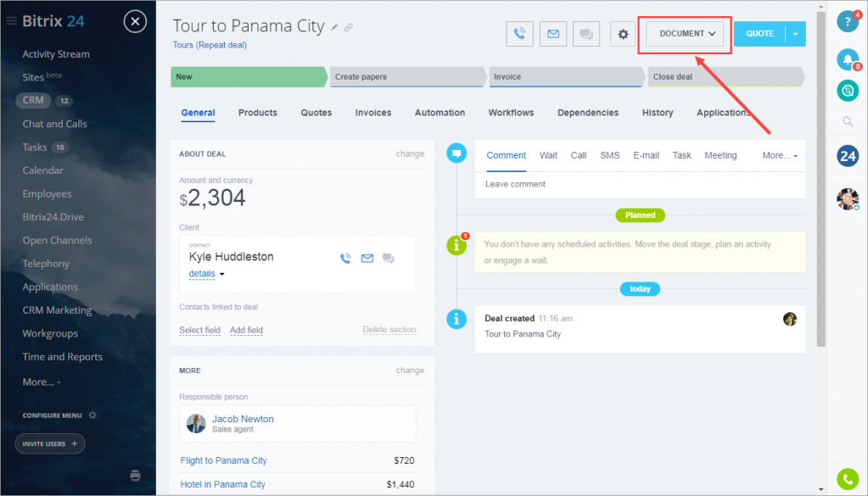
Task: Open the Jacob Newton profile link
Action: 243,419
